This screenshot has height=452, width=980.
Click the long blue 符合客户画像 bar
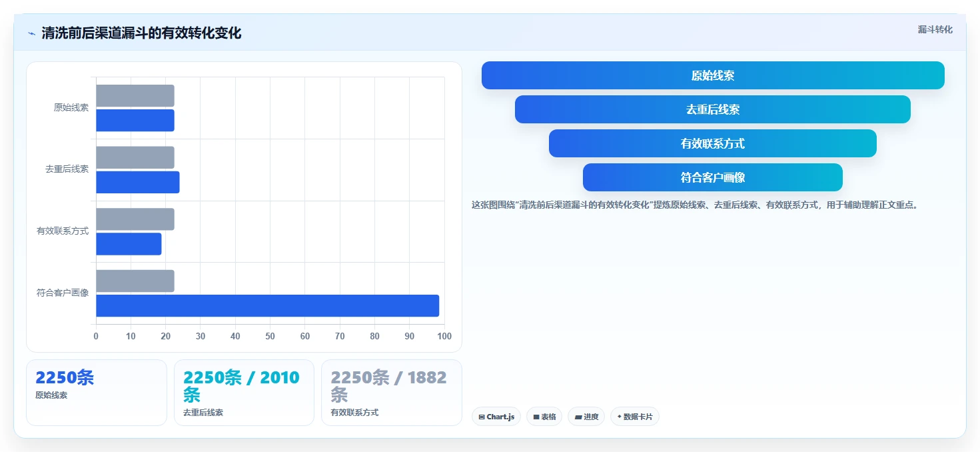click(x=267, y=305)
